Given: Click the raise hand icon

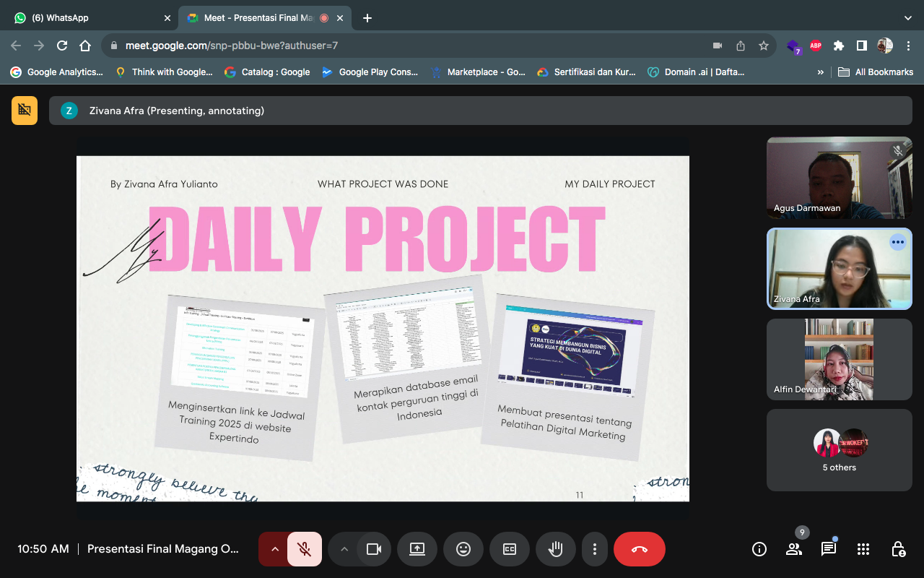Looking at the screenshot, I should pos(555,549).
